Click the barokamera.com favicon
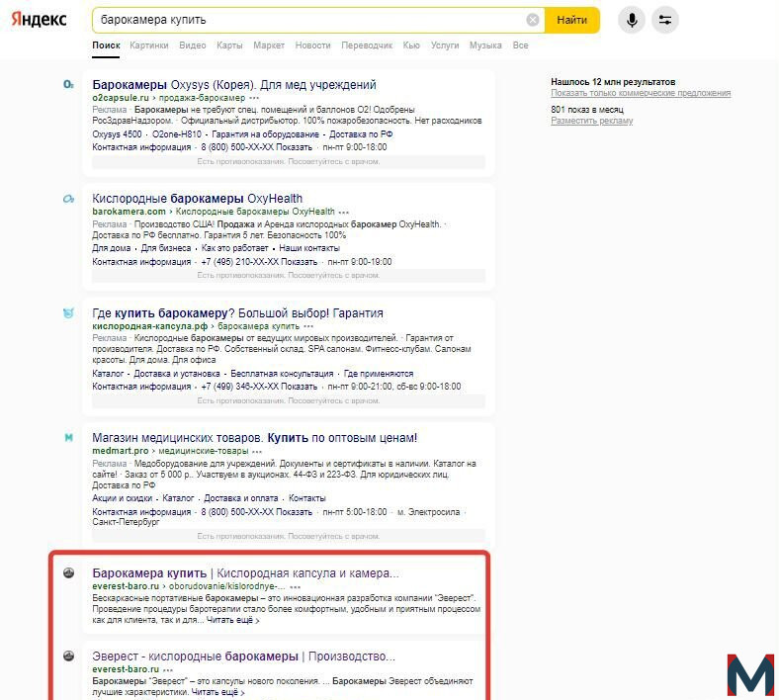Viewport: 779px width, 700px height. coord(68,199)
